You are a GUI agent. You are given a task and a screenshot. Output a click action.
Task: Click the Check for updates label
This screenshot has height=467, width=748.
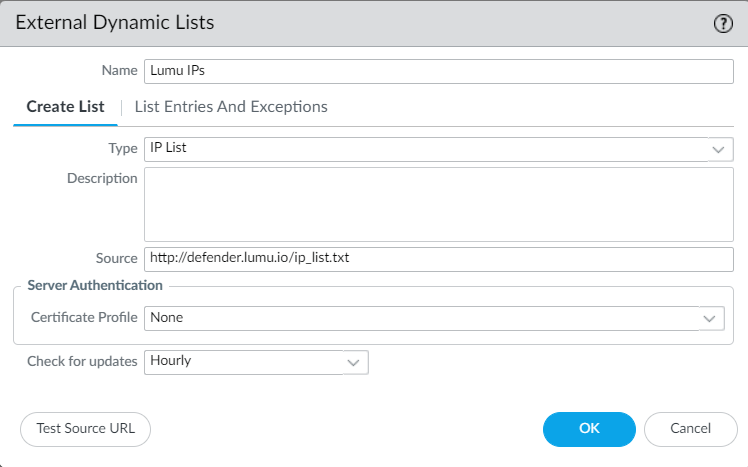(x=82, y=361)
